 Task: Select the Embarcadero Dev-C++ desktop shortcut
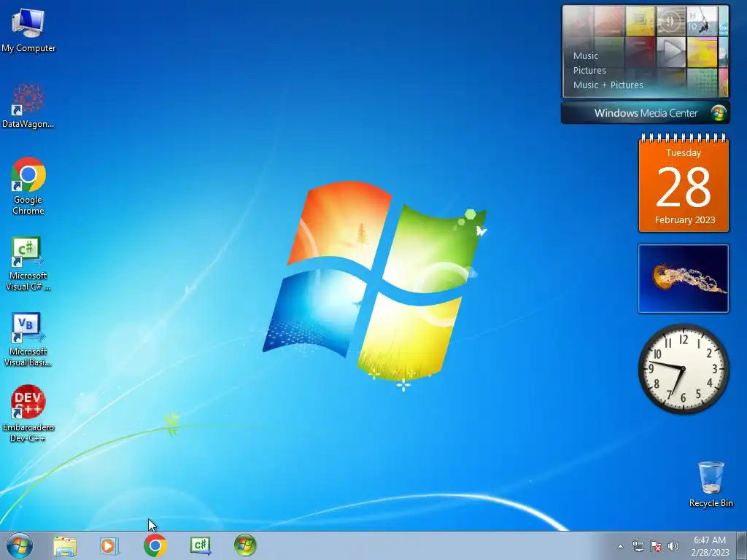tap(28, 413)
